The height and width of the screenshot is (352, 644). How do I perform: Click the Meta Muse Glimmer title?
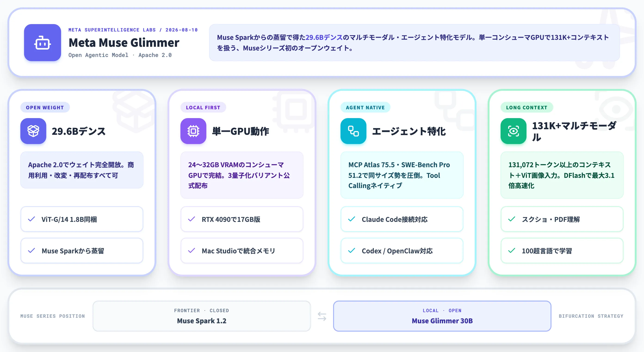coord(124,43)
